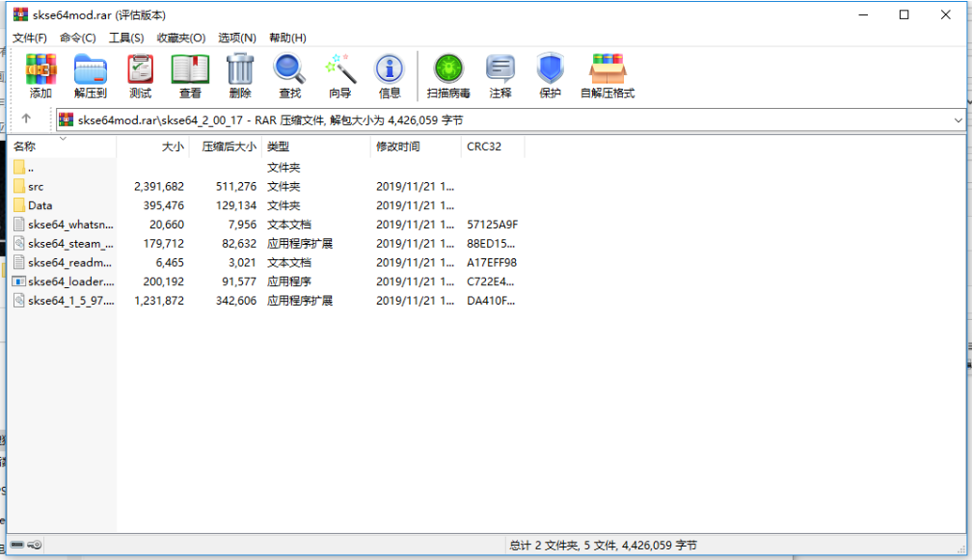
Task: Launch the 向导 (Wizard) wand icon
Action: click(339, 74)
